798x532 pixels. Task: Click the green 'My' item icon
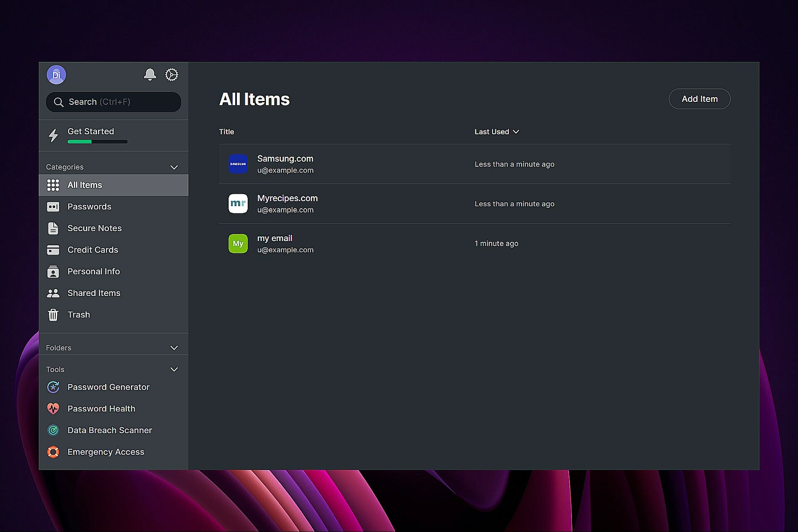(x=238, y=244)
